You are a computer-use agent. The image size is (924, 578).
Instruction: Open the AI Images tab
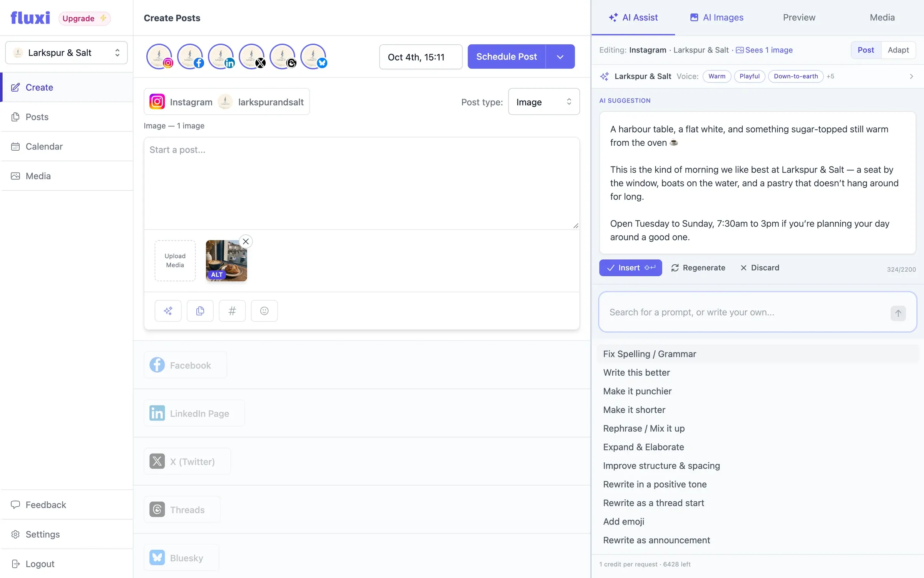click(x=716, y=17)
